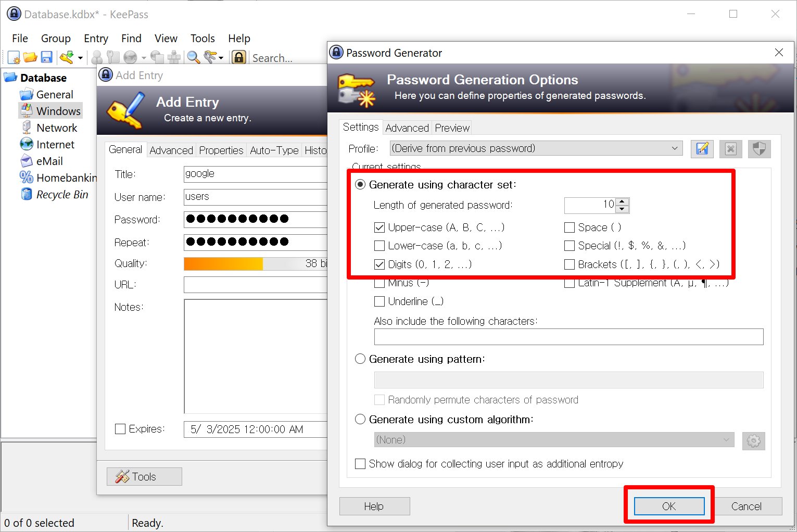Click the URL field in Add Entry

(256, 285)
